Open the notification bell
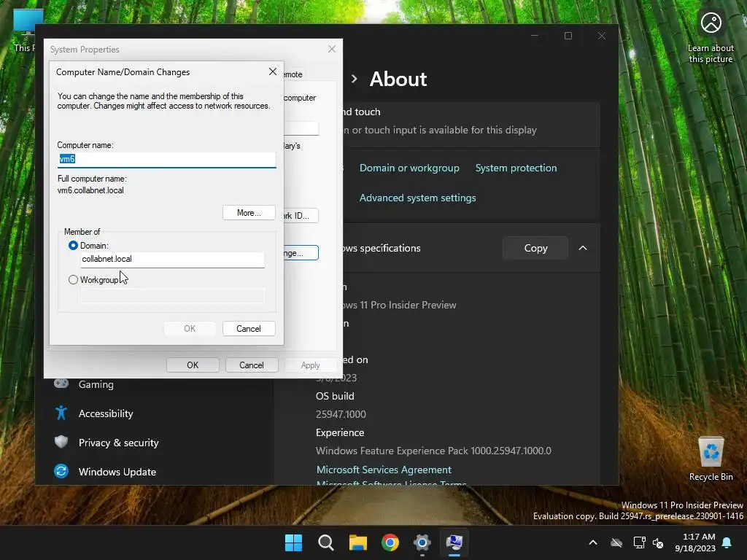Viewport: 747px width, 560px height. (x=727, y=542)
